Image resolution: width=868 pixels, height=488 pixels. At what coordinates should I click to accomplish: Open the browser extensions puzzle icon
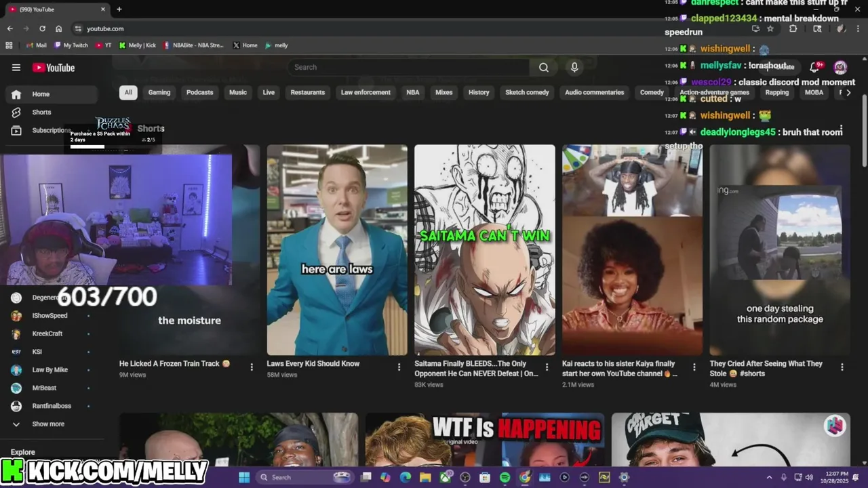point(793,28)
